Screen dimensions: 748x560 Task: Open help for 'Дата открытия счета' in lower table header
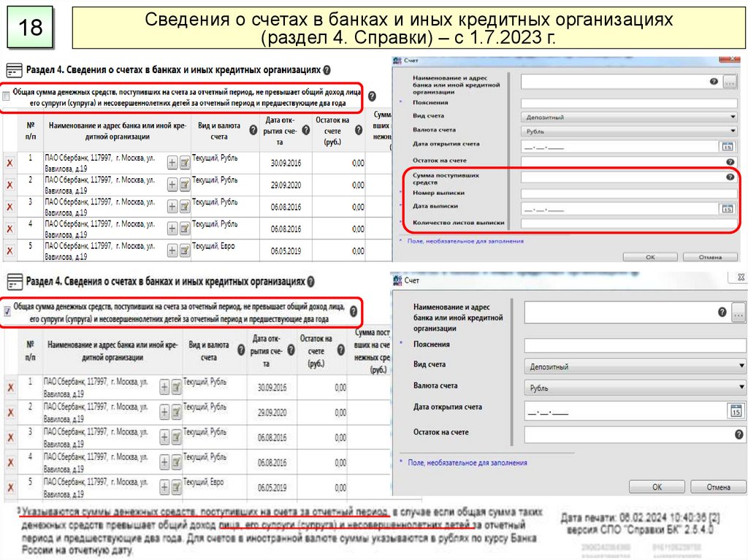pyautogui.click(x=291, y=350)
